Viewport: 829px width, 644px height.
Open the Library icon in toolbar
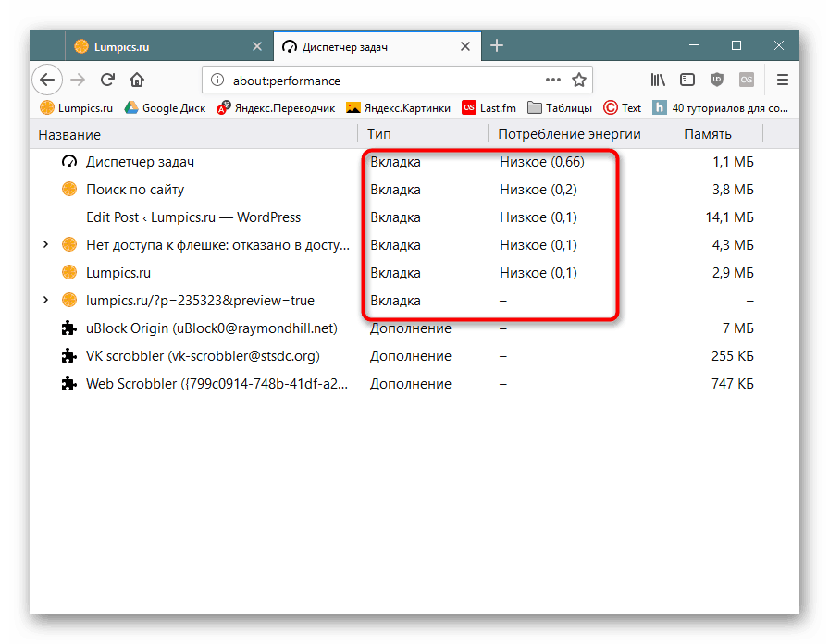[x=658, y=80]
